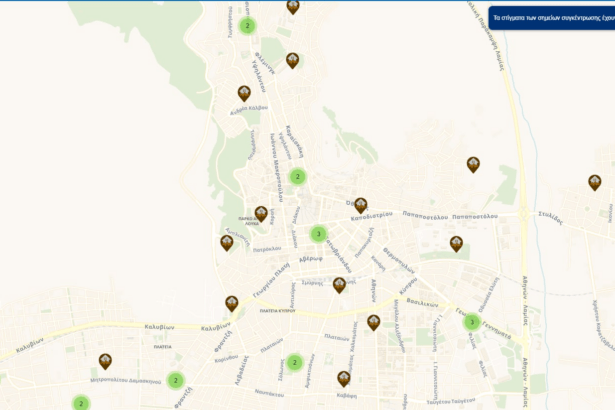The image size is (615, 410).
Task: Expand the 2-point cluster left of Φραντζή label
Action: 175,380
